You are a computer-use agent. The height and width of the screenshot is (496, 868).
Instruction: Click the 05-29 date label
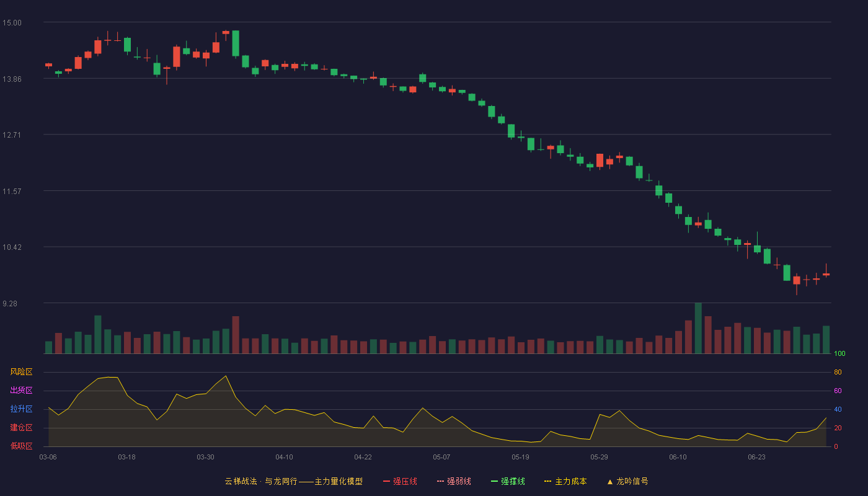tap(599, 457)
